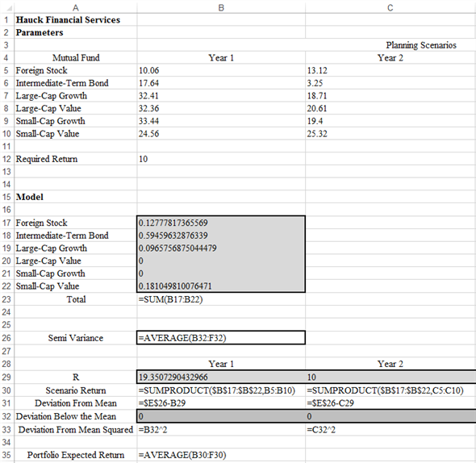Viewport: 476px width, 463px height.
Task: Select cell B32 containing 0
Action: click(221, 416)
